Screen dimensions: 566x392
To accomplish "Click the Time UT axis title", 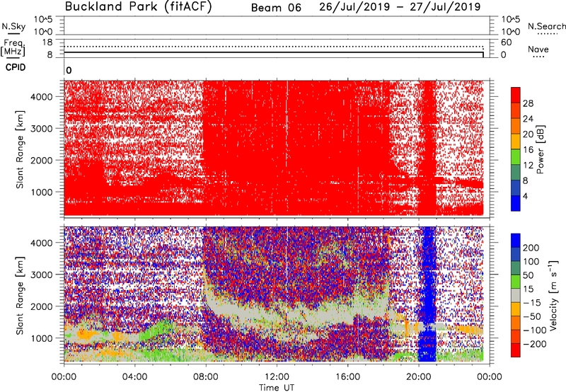I will point(277,388).
